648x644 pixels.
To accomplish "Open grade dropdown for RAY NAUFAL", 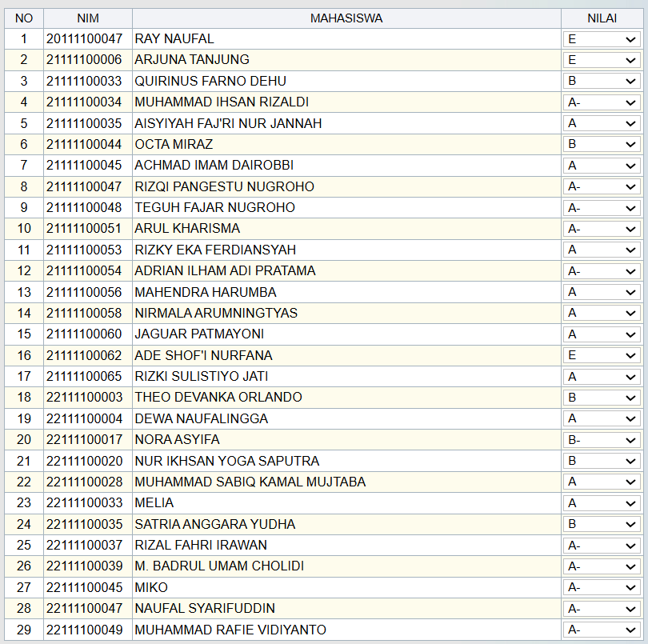I will (602, 39).
